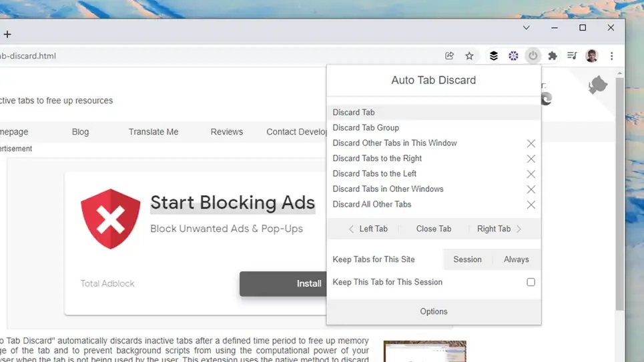644x362 pixels.
Task: Click the X beside Discard All Other Tabs
Action: pos(531,205)
